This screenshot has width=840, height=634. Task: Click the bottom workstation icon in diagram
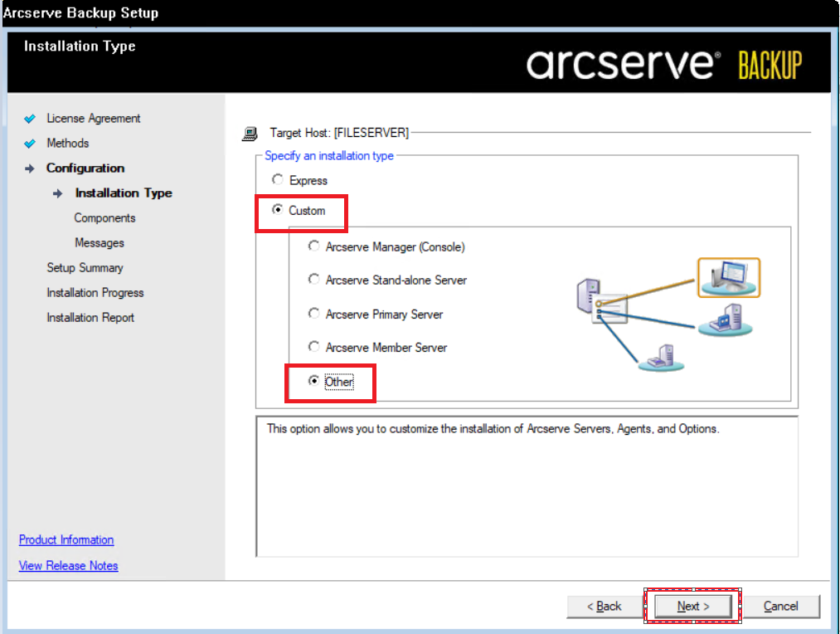(x=661, y=358)
